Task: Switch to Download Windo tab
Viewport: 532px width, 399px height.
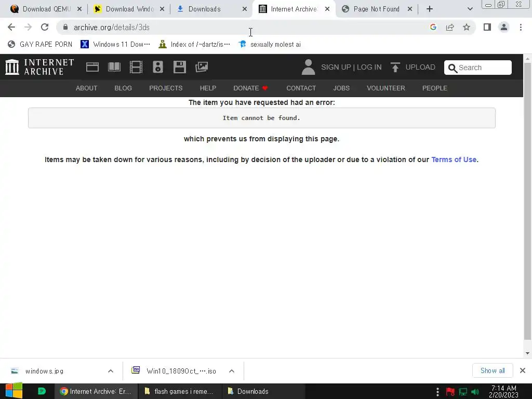Action: pos(129,9)
